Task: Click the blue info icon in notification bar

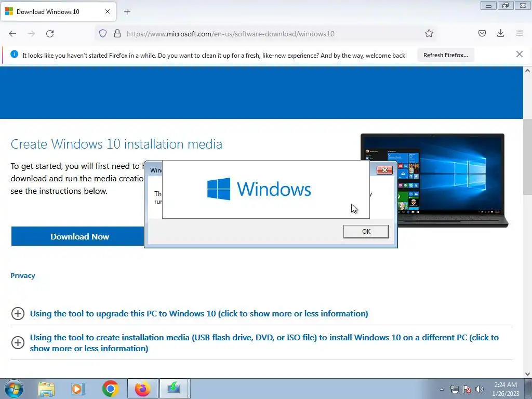Action: (14, 54)
